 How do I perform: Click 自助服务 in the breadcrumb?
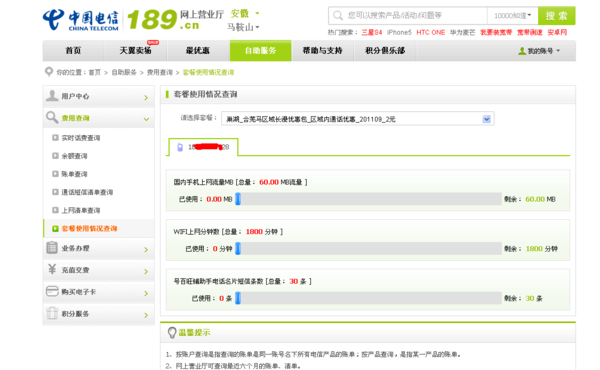click(124, 72)
